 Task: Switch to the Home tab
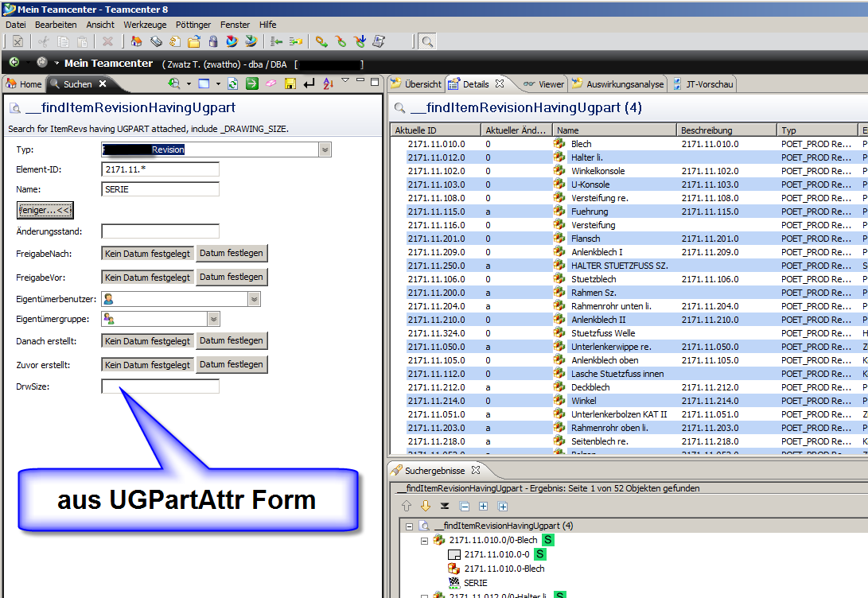tap(24, 84)
